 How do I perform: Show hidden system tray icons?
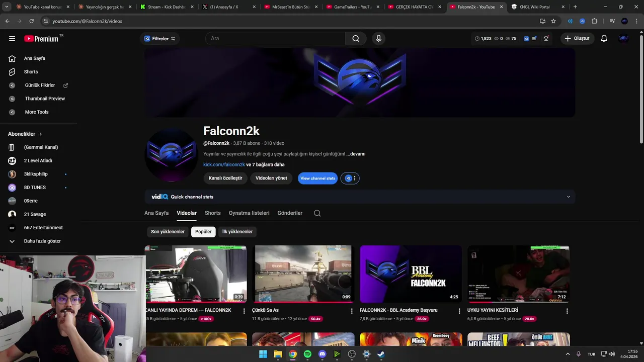tap(568, 354)
